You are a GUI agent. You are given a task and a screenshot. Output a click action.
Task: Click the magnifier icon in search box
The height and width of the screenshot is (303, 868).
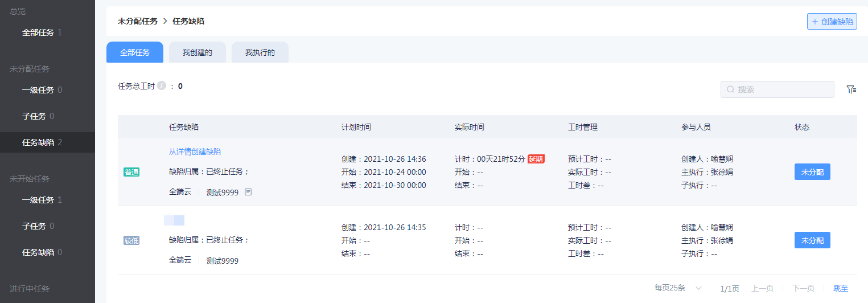pos(730,89)
